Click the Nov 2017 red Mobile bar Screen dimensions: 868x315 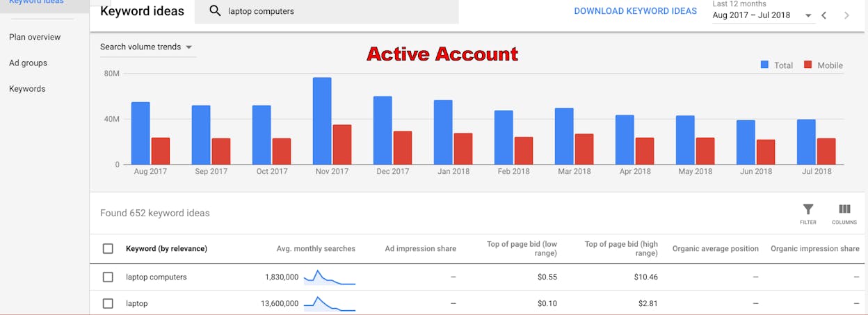342,145
